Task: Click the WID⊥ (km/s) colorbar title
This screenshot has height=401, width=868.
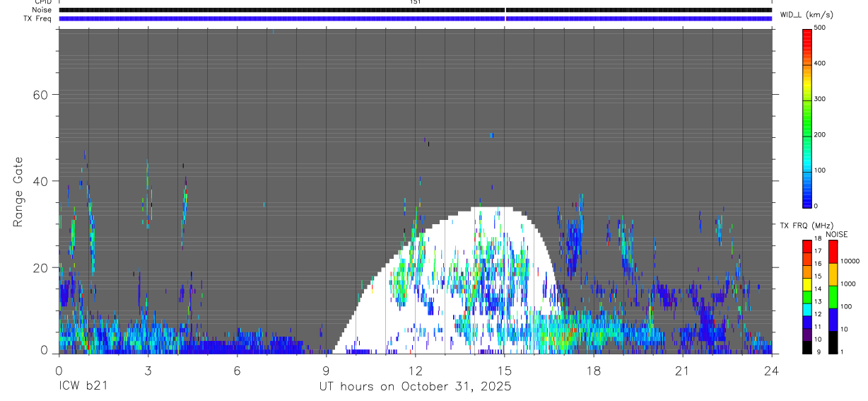Action: 807,15
